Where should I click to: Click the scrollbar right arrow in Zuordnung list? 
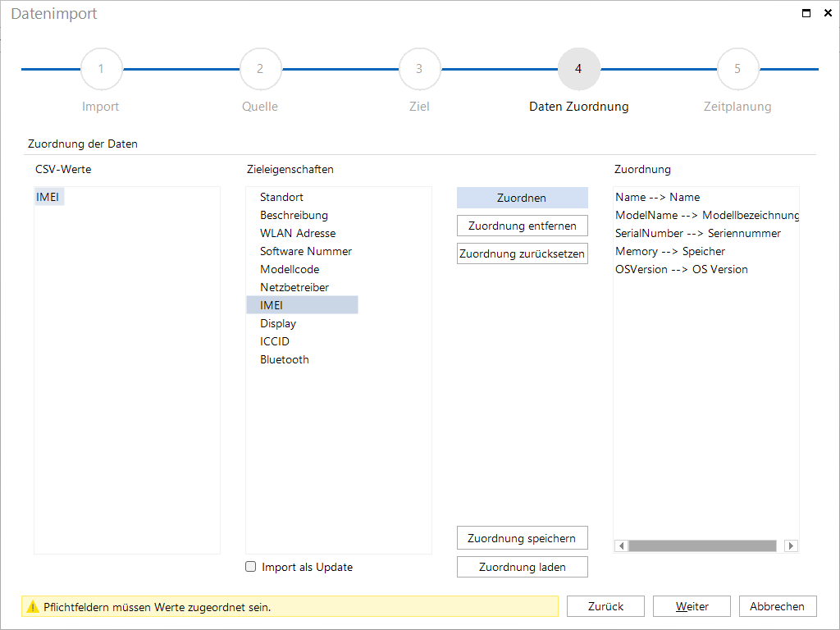(791, 546)
